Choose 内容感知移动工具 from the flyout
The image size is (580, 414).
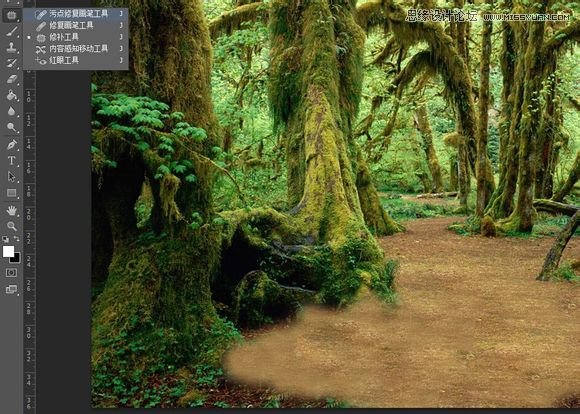point(76,48)
